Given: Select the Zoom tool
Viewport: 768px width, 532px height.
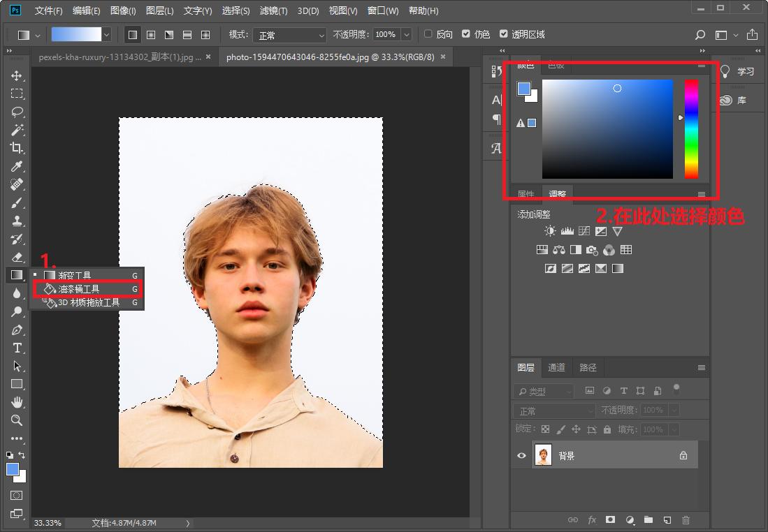Looking at the screenshot, I should pos(17,420).
